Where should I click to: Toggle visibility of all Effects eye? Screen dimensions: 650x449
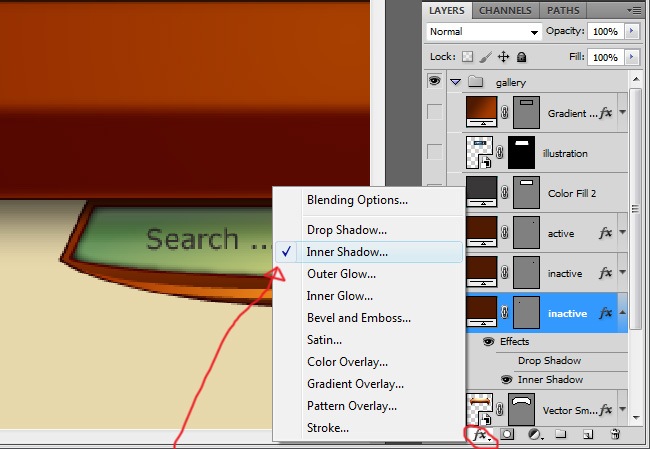(489, 341)
